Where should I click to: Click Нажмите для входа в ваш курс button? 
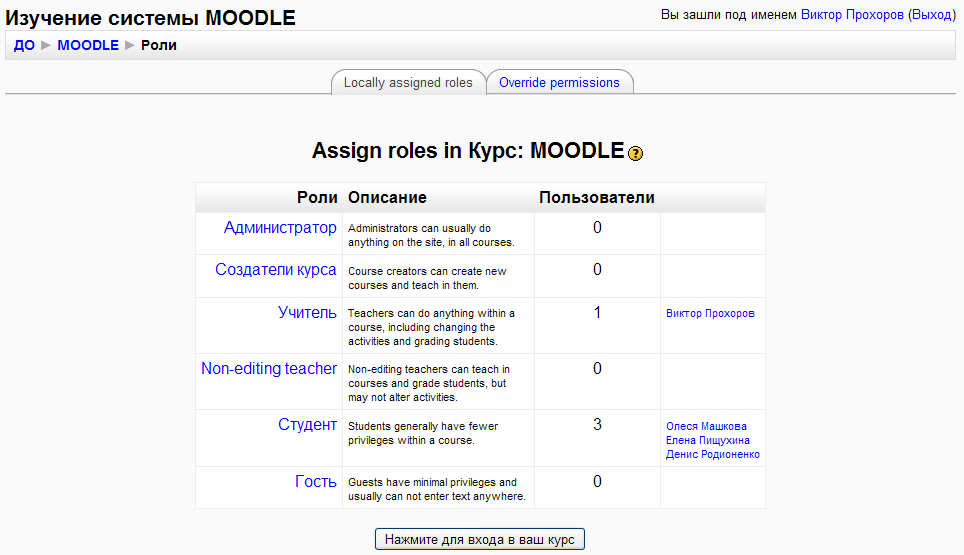[480, 539]
